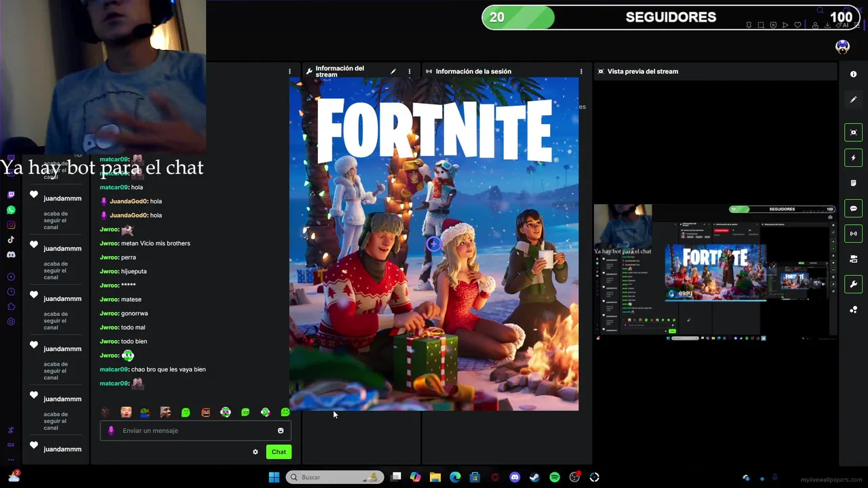Open browsing history clock icon in sidebar
The width and height of the screenshot is (868, 488).
(11, 291)
